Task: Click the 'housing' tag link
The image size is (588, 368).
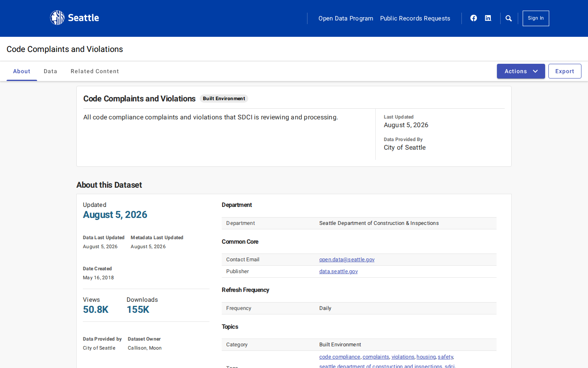Action: (426, 357)
